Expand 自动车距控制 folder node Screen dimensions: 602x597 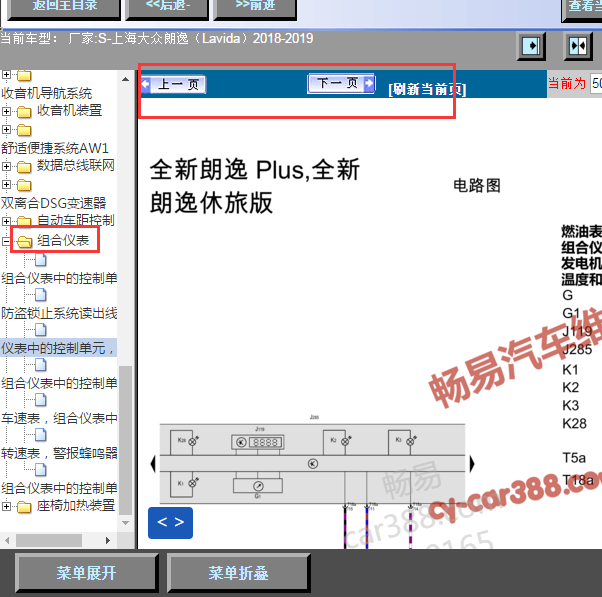click(x=6, y=221)
